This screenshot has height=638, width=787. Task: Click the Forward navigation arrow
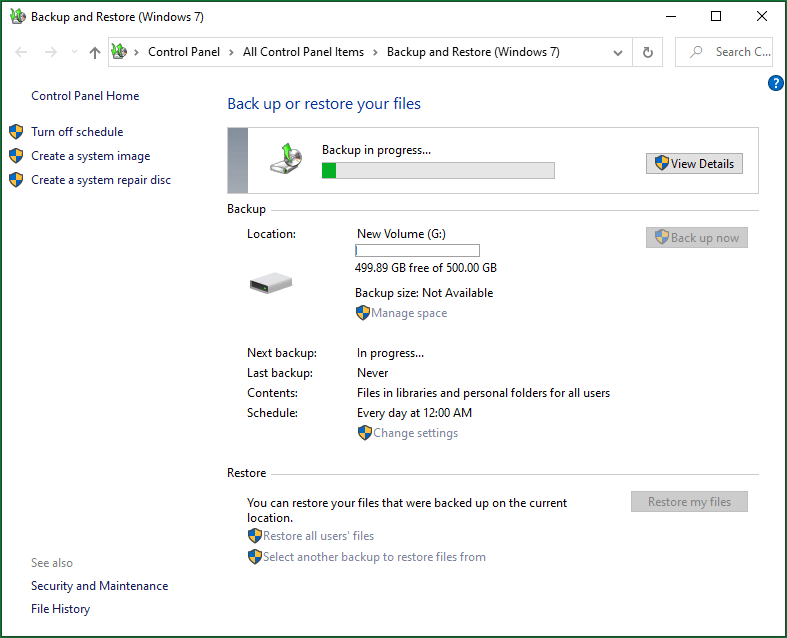coord(51,52)
